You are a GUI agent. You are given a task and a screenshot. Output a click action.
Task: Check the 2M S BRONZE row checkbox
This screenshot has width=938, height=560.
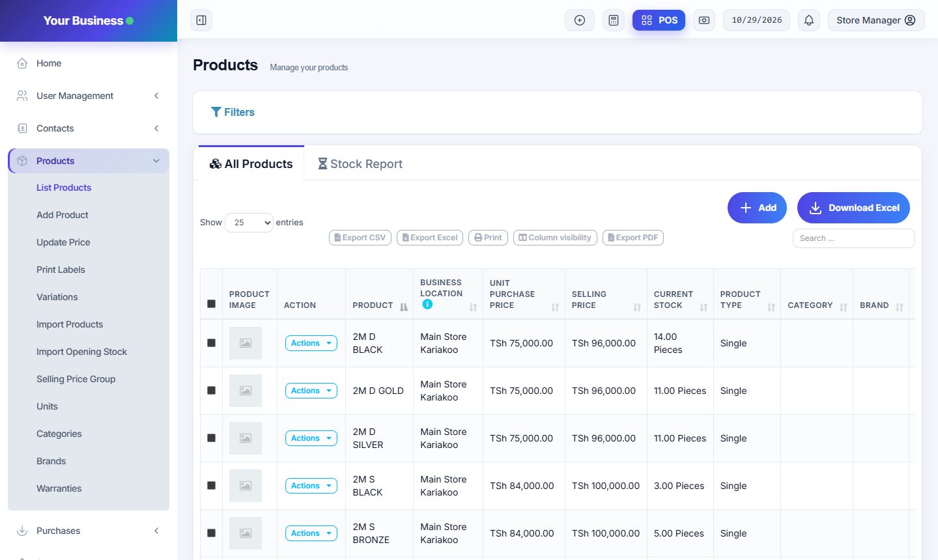(x=211, y=533)
